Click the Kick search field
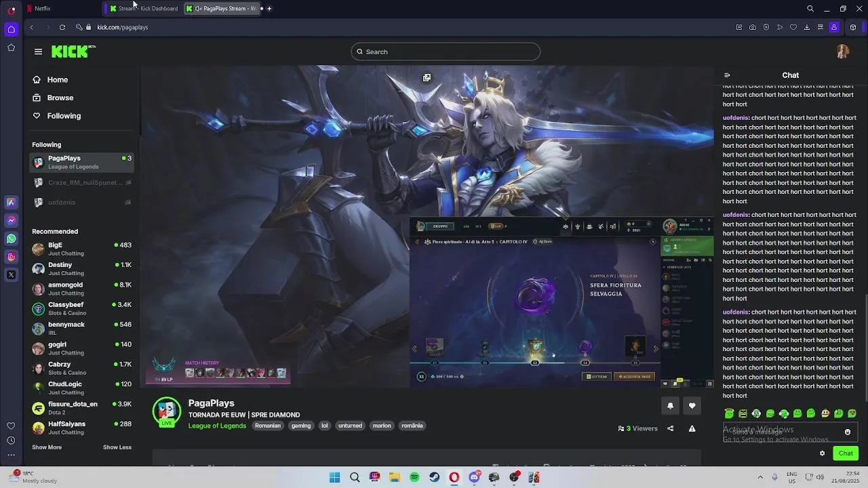This screenshot has width=868, height=488. point(446,52)
